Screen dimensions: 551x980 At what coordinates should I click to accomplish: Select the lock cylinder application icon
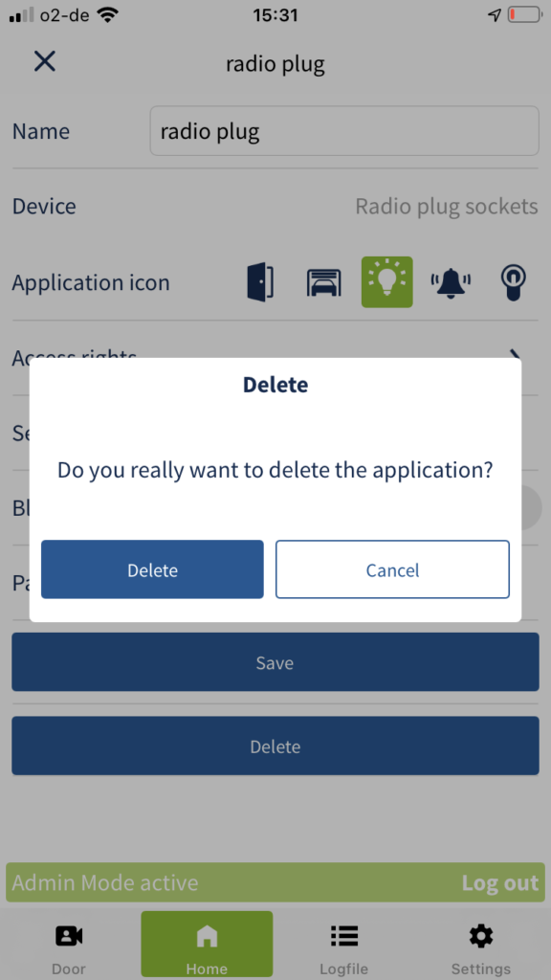coord(513,282)
